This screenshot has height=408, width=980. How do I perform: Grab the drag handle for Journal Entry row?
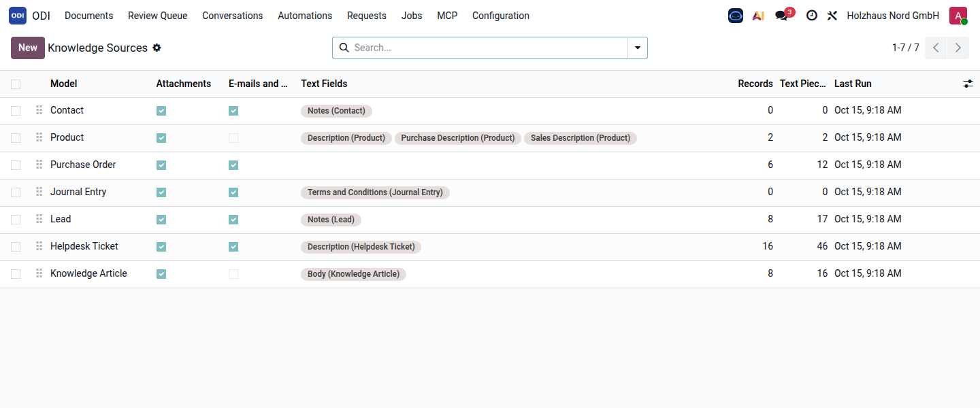pos(39,192)
